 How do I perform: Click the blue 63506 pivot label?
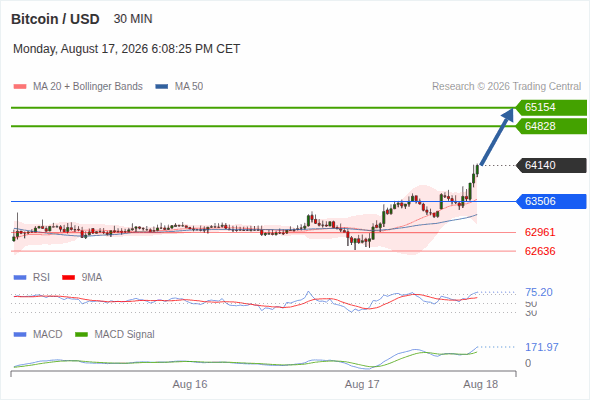[x=551, y=201]
